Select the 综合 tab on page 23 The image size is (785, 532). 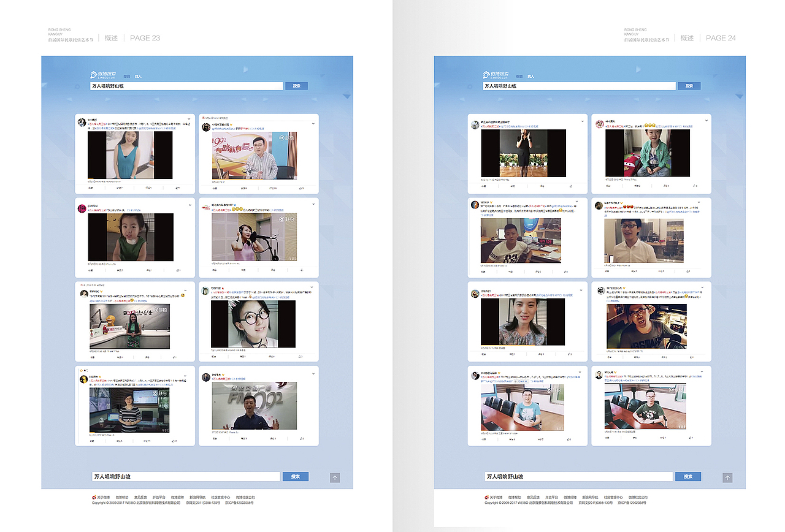(x=126, y=77)
